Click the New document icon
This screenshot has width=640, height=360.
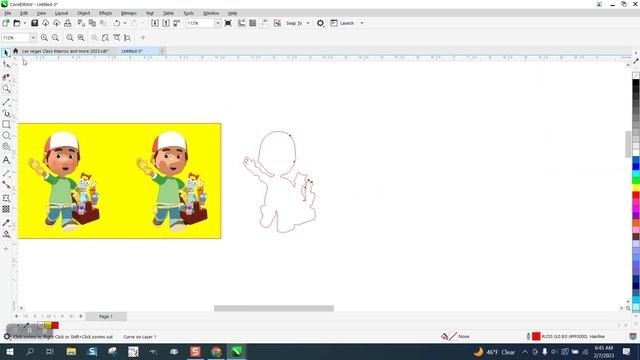[6, 23]
